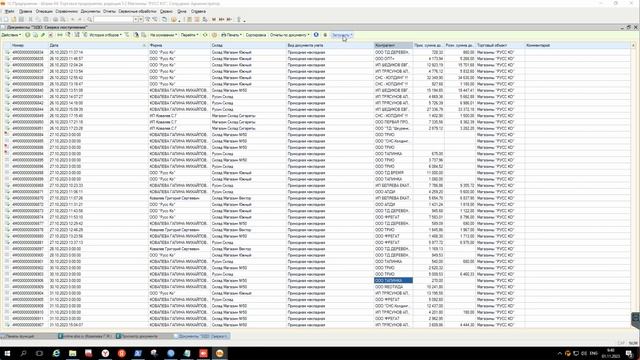Click the green Add document icon

[28, 35]
